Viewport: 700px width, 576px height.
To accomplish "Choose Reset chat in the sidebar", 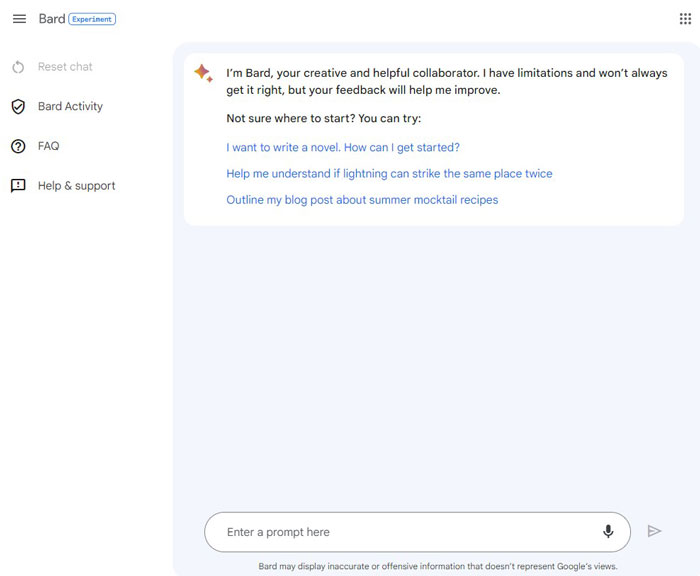I will point(65,67).
